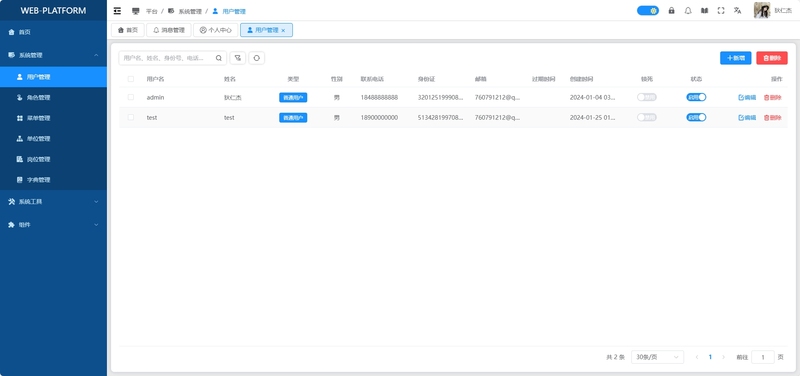The height and width of the screenshot is (376, 800).
Task: Check the checkbox for admin row
Action: 131,97
